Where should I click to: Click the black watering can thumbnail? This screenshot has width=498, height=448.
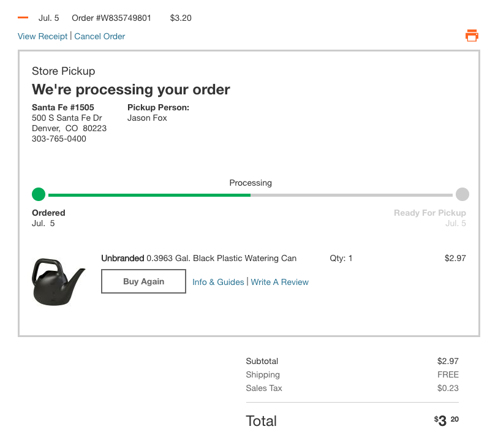[x=58, y=281]
